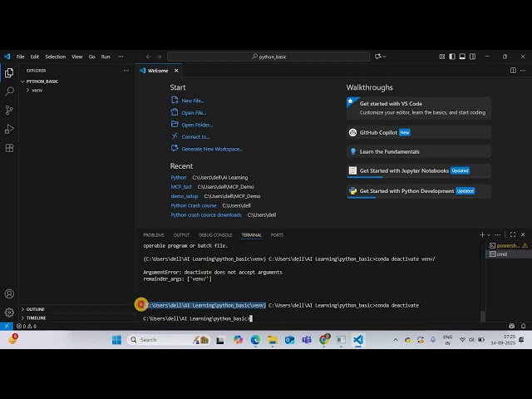Open the Source Control view
This screenshot has width=532, height=399.
coord(9,110)
